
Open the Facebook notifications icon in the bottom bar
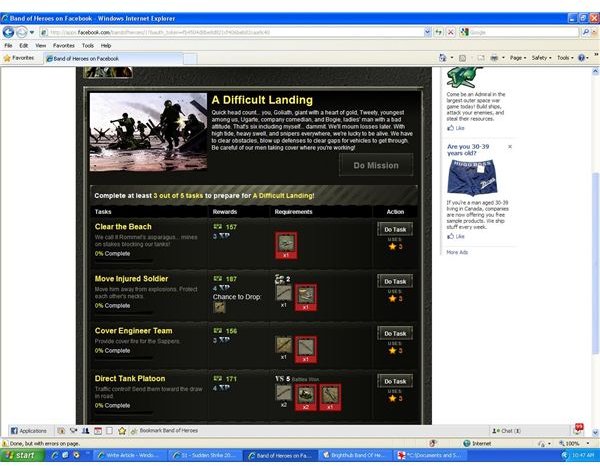coord(579,429)
